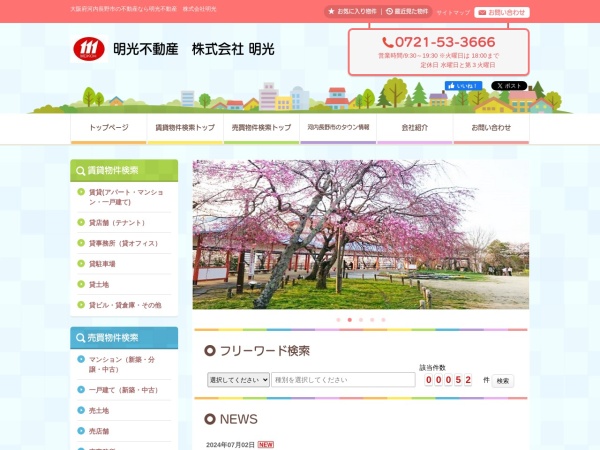This screenshot has height=450, width=600.
Task: Select the first slideshow dot
Action: point(338,320)
